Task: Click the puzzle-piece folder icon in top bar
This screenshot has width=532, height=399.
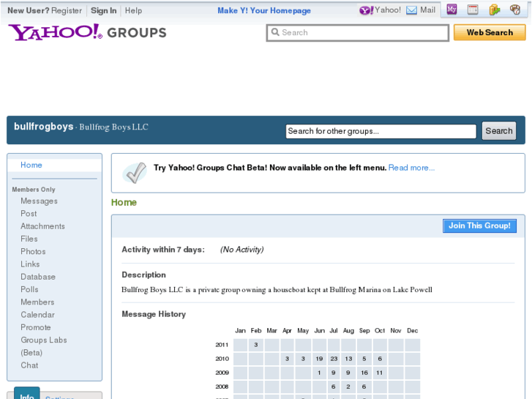Action: [x=495, y=10]
